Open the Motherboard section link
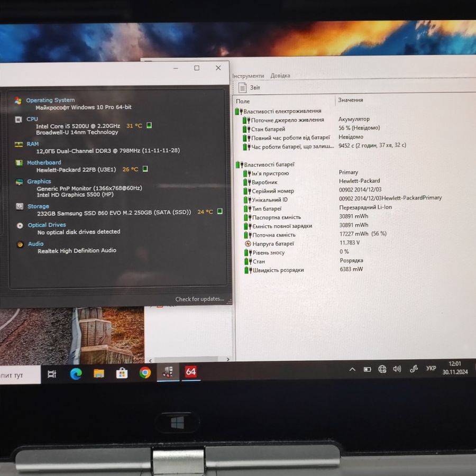This screenshot has width=476, height=476. 44,163
